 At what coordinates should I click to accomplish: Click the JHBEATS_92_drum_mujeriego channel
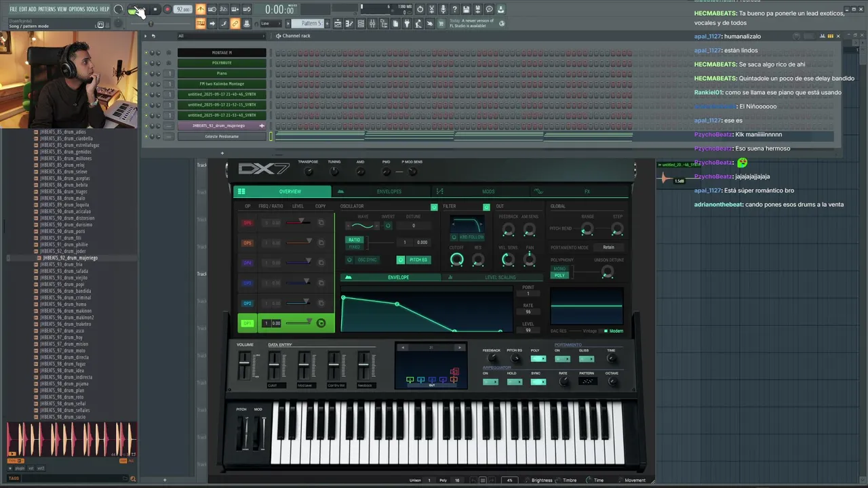[222, 125]
